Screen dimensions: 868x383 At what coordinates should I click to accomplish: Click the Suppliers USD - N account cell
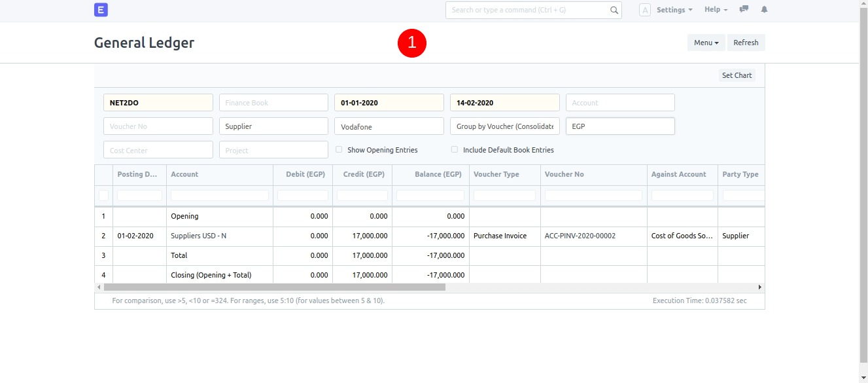(220, 236)
